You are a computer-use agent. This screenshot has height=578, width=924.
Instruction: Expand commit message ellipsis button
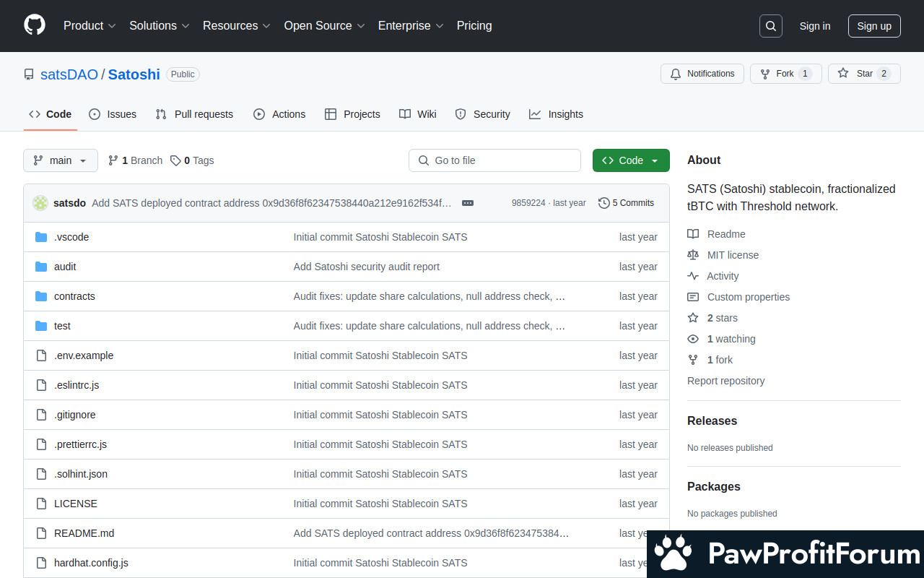(x=468, y=203)
